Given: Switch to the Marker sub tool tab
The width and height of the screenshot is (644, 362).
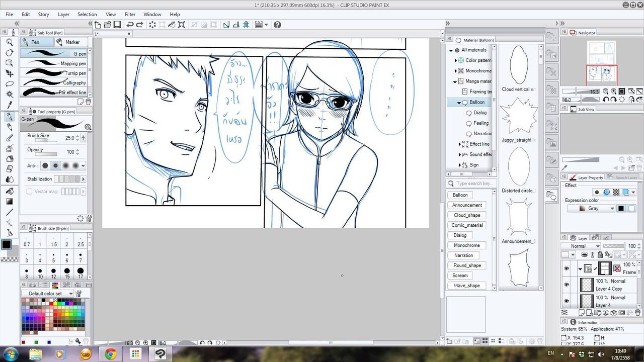Looking at the screenshot, I should [x=71, y=42].
